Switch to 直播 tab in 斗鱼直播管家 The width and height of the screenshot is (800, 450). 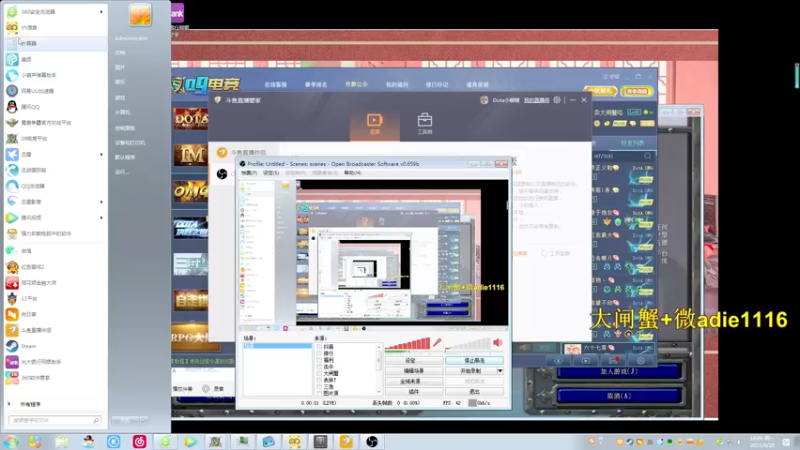pyautogui.click(x=374, y=123)
